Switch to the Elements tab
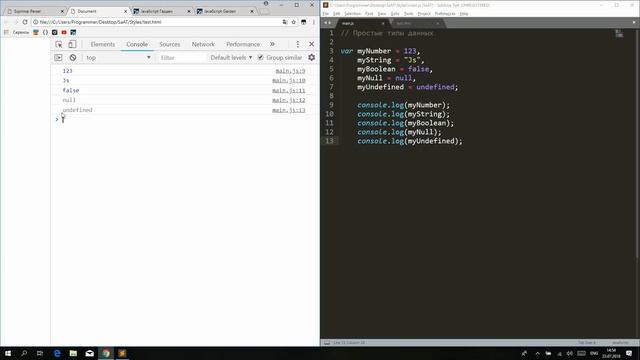The width and height of the screenshot is (640, 360). [x=102, y=44]
